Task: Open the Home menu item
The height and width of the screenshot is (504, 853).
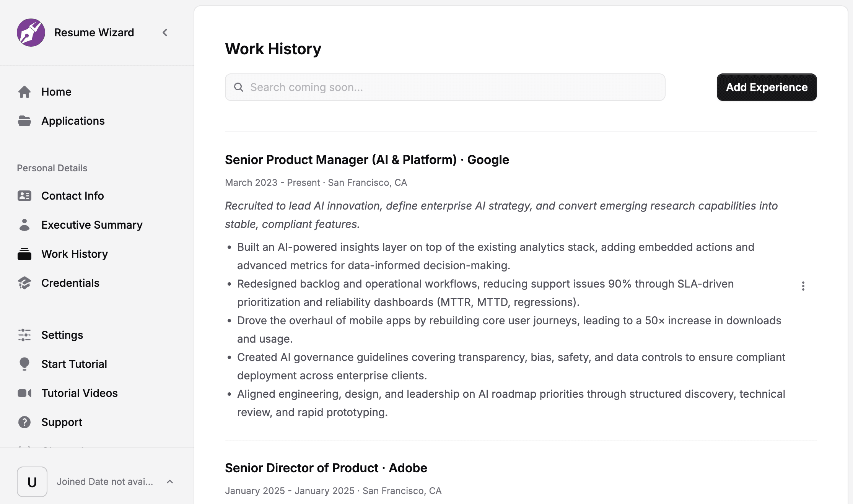Action: 56,92
